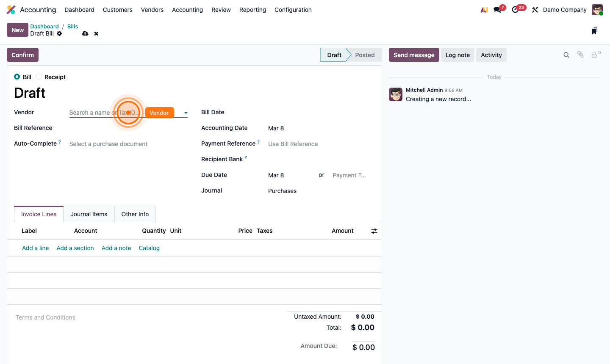Click the Bills breadcrumb link
This screenshot has width=610, height=364.
(72, 26)
